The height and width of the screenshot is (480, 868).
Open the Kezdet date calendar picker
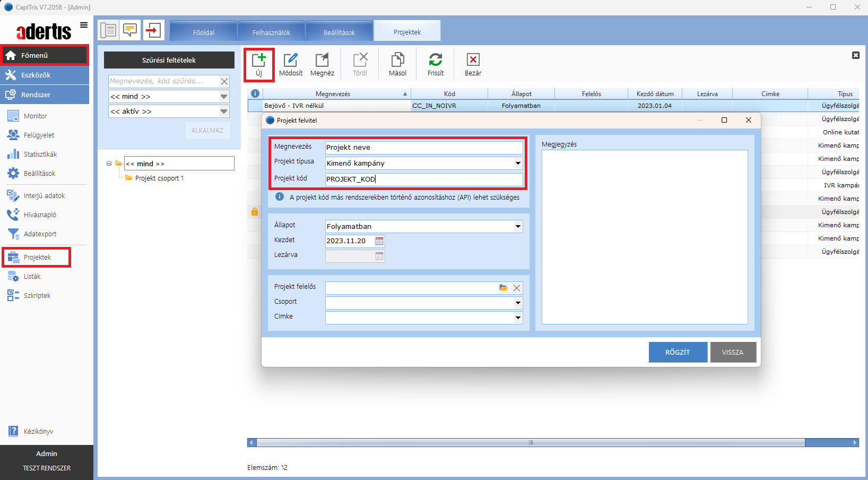[x=379, y=241]
